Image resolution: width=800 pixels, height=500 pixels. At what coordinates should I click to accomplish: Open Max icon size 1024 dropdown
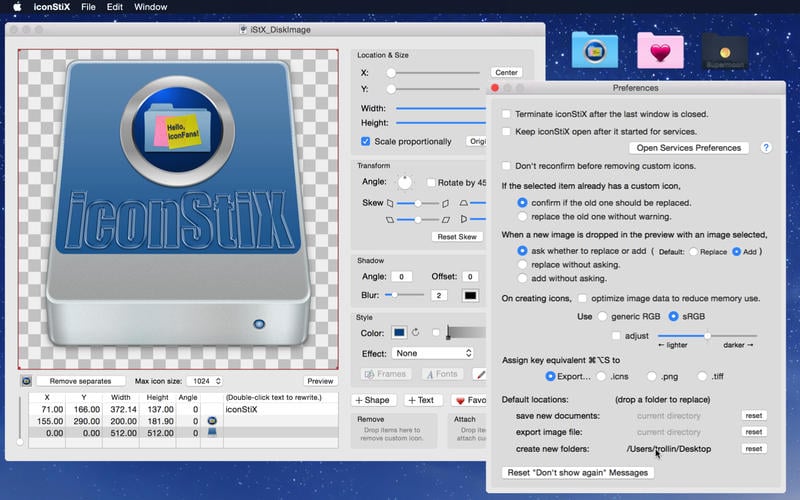pyautogui.click(x=205, y=381)
